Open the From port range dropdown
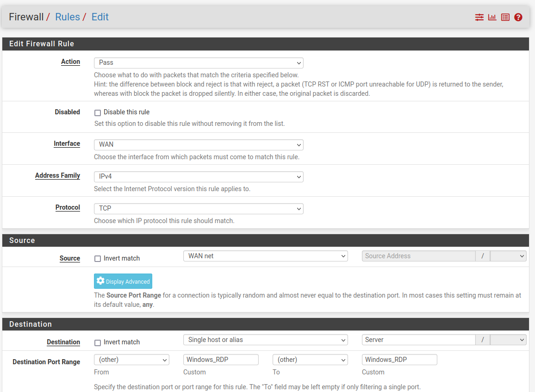The image size is (535, 392). (x=131, y=360)
